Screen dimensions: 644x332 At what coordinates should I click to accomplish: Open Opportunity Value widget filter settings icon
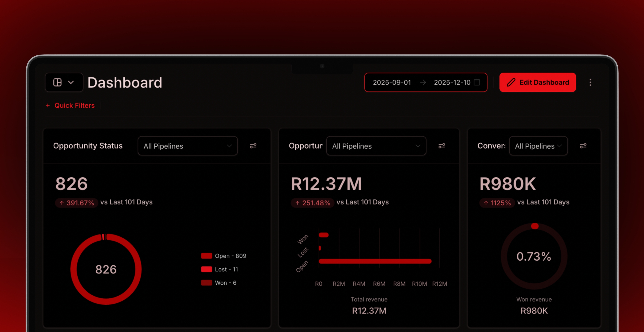coord(441,146)
